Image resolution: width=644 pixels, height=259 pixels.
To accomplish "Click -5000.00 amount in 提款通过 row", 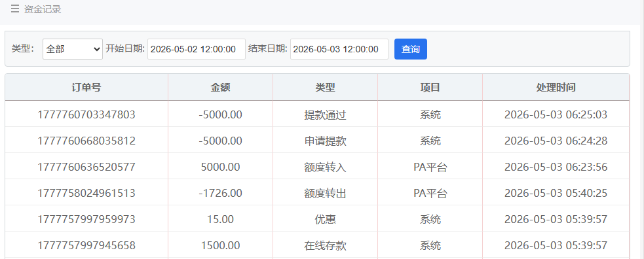I will (x=221, y=114).
